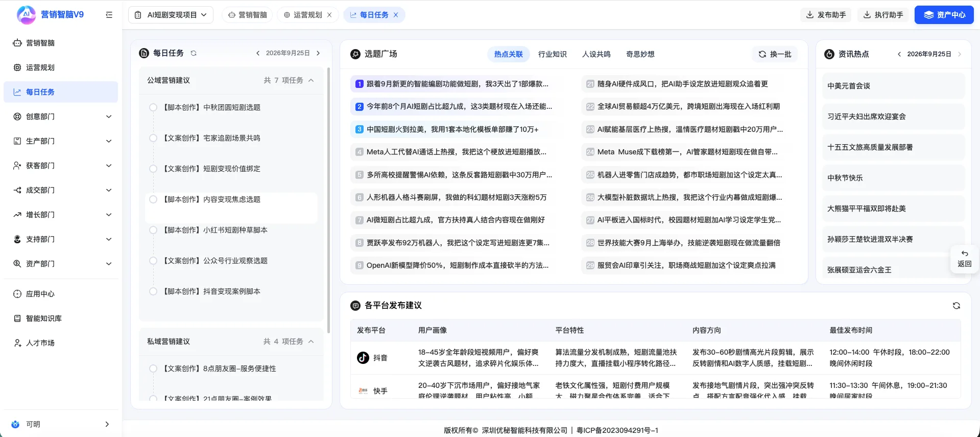980x437 pixels.
Task: Open the AI短剧变现项目 project dropdown
Action: 171,15
